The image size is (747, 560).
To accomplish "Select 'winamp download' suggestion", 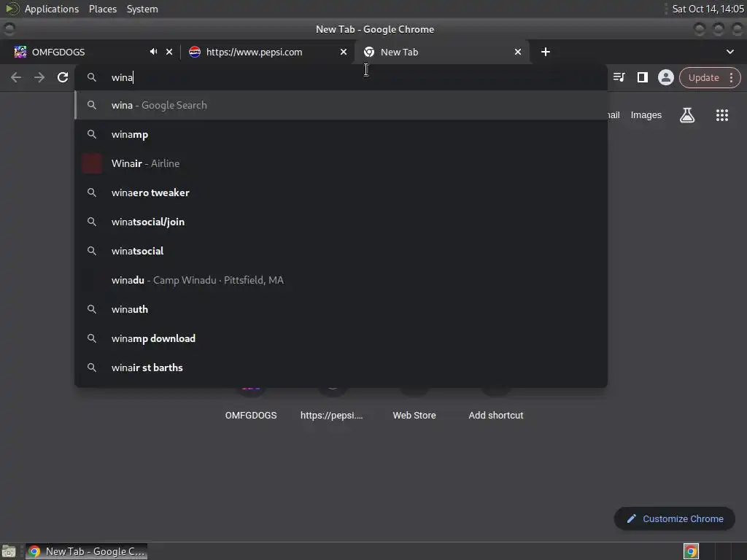I will 341,338.
